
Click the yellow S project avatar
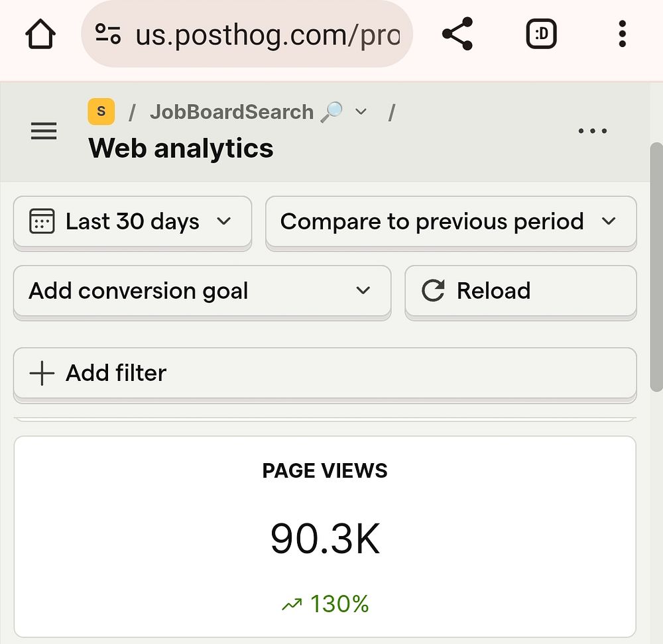pyautogui.click(x=101, y=112)
